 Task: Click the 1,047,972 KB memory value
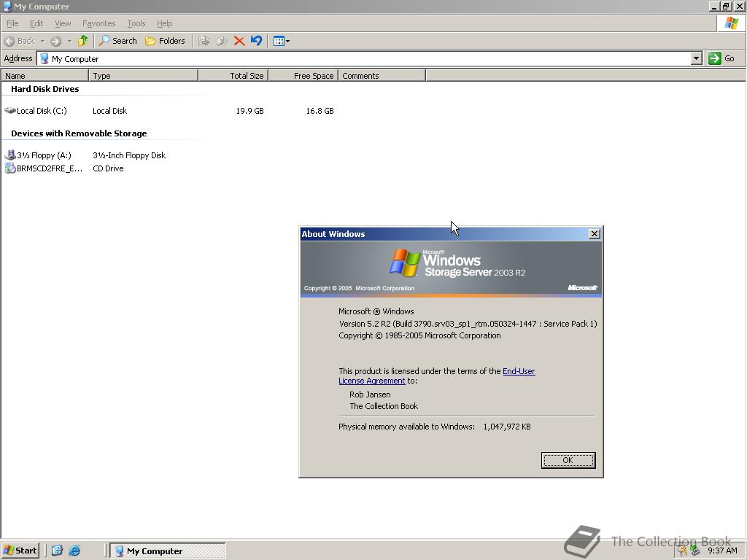[x=507, y=427]
